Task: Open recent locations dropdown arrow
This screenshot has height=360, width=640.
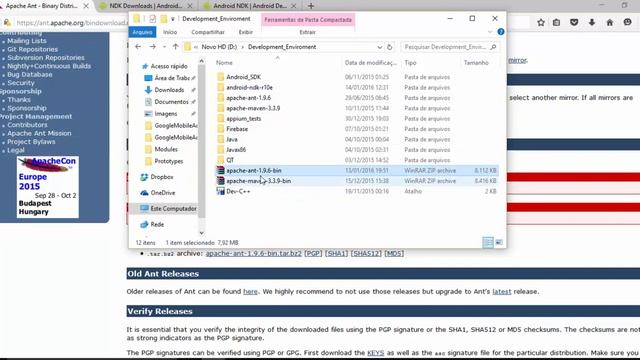Action: 164,47
